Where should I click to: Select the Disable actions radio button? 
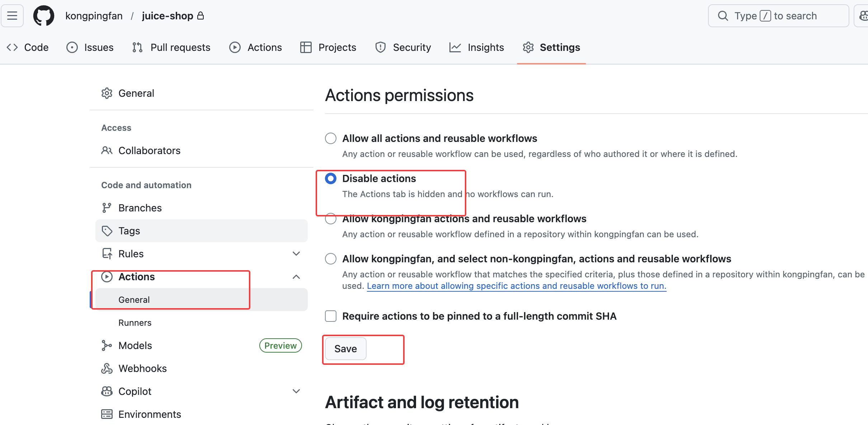[331, 178]
